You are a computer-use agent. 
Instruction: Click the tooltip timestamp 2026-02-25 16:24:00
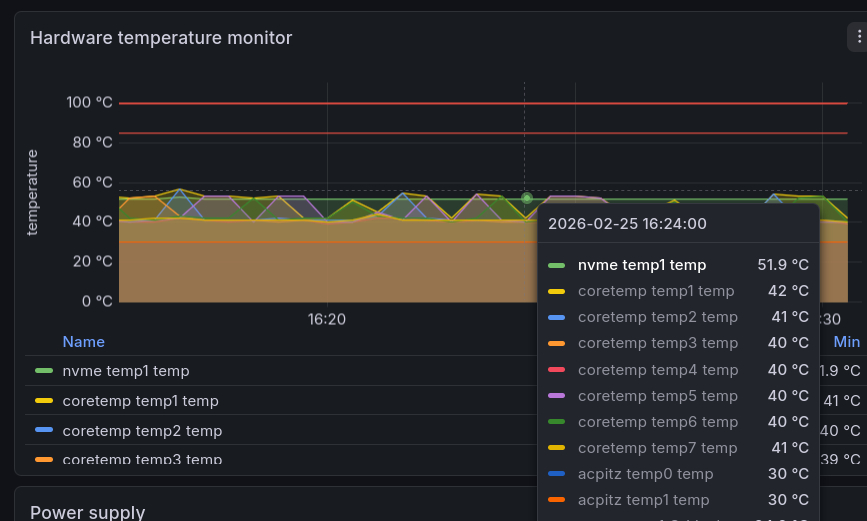pyautogui.click(x=627, y=224)
